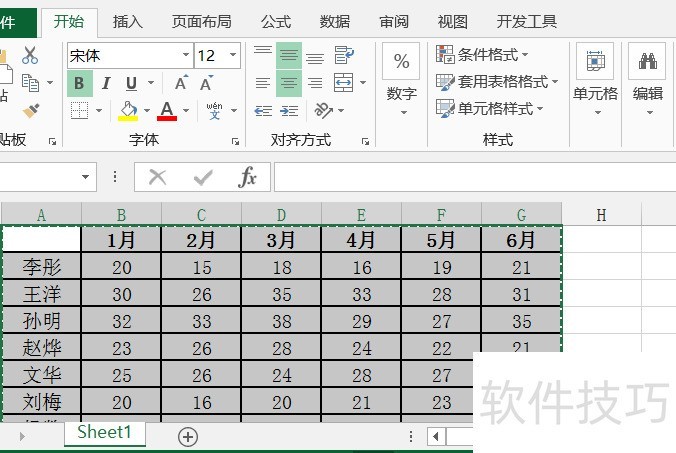Apply cell borders icon

pos(79,110)
